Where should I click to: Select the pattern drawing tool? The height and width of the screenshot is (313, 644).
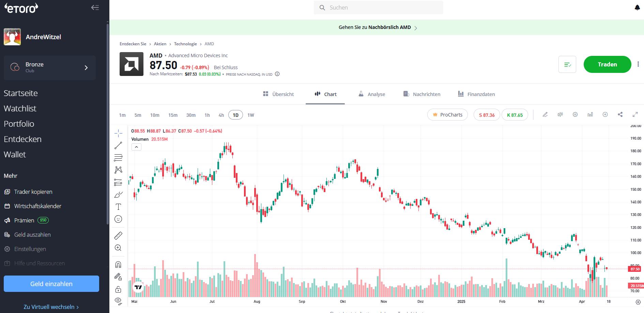(x=118, y=170)
